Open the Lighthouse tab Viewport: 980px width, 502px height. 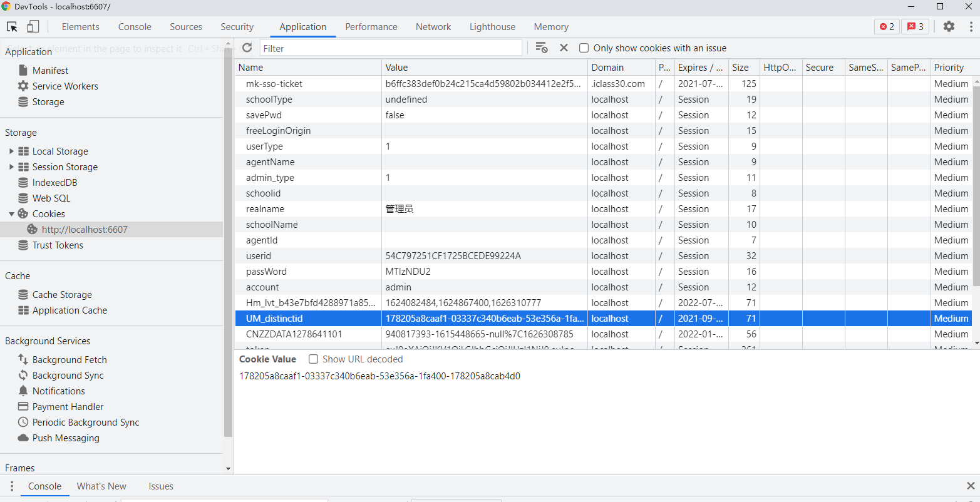[492, 27]
